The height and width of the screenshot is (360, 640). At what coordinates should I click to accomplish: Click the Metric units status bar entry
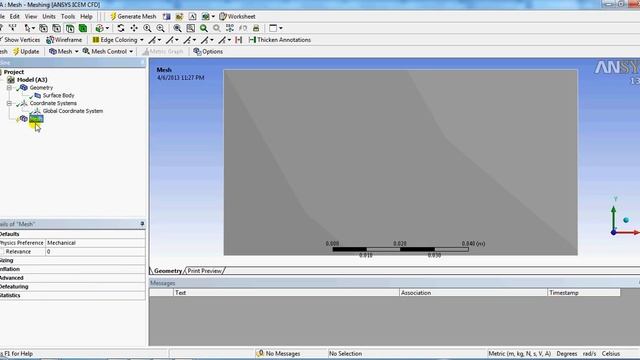click(x=519, y=353)
